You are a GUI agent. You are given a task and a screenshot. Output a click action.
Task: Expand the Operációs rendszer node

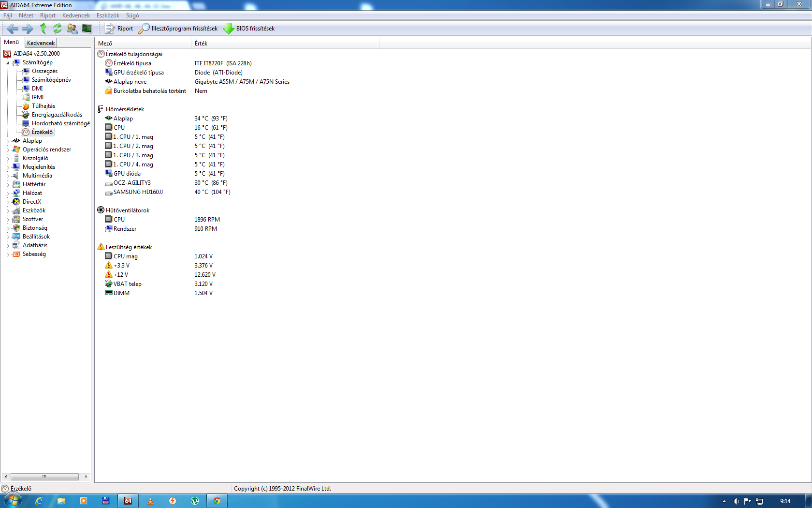[x=8, y=150]
